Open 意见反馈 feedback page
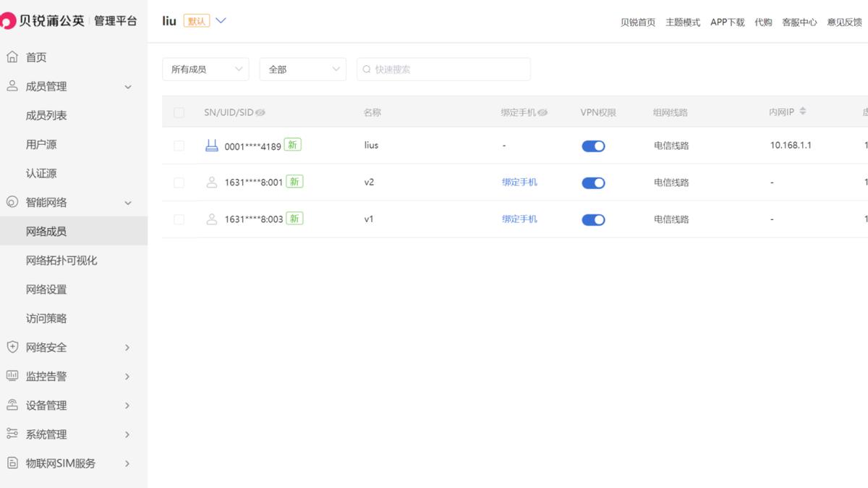This screenshot has width=868, height=488. coord(845,22)
